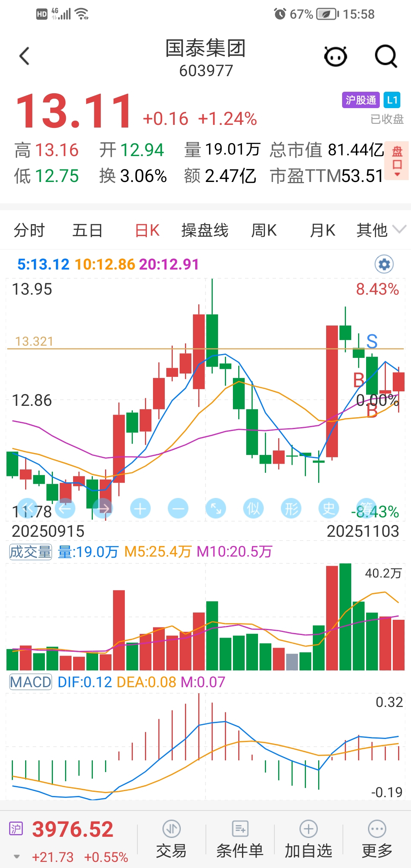Tap the HD call status icon
Screen dimensions: 411x868
(x=41, y=14)
